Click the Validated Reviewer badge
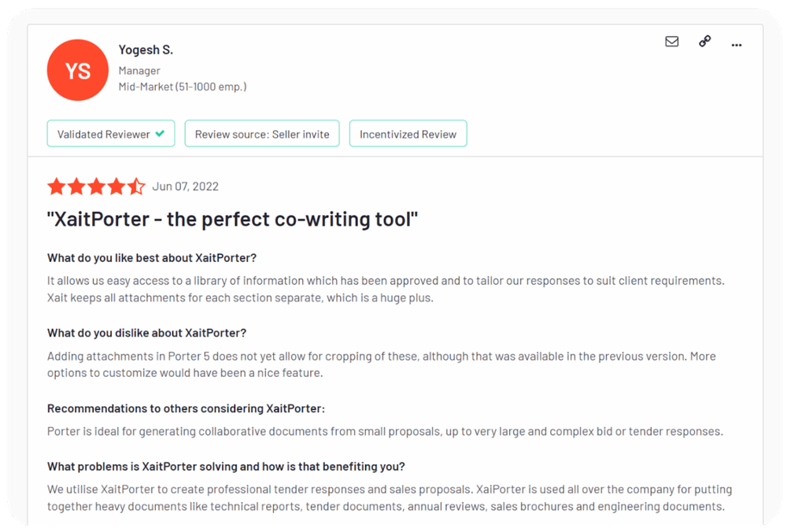The width and height of the screenshot is (787, 532). 111,134
